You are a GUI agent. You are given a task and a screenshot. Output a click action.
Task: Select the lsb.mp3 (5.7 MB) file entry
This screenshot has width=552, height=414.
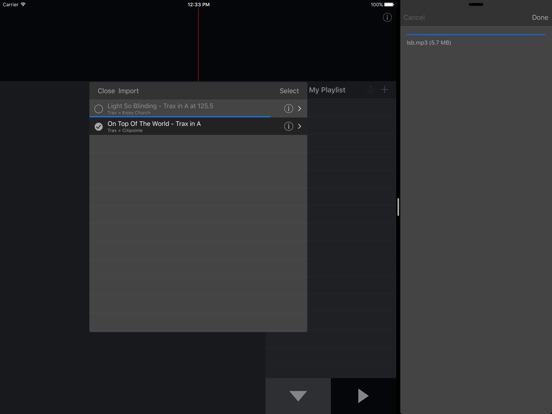pos(429,43)
